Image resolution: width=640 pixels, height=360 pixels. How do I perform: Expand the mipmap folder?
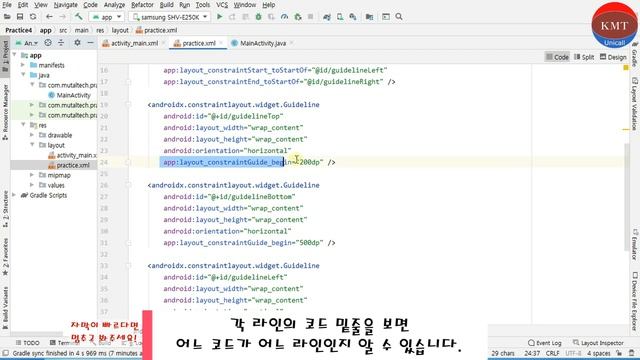[32, 175]
